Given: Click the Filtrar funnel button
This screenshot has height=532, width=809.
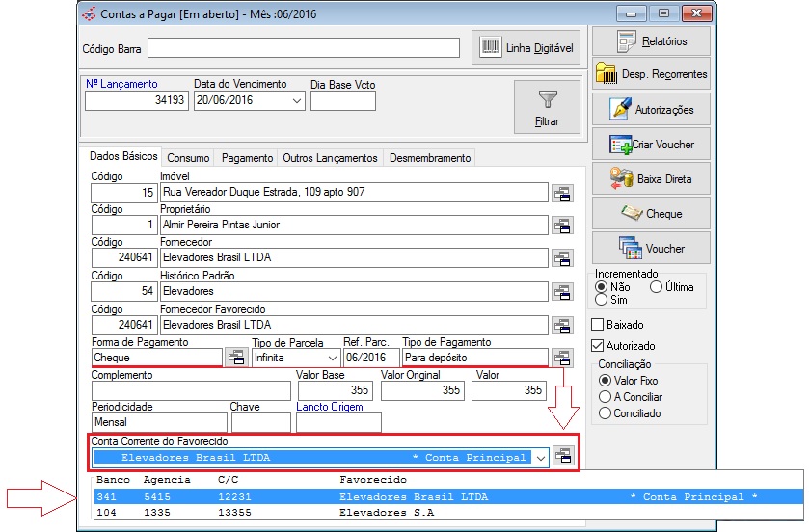Looking at the screenshot, I should point(547,107).
